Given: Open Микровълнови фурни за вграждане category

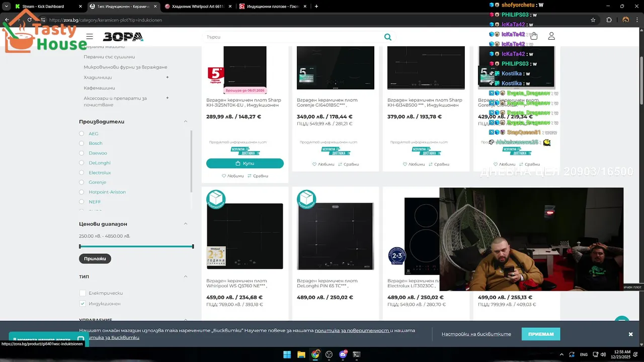Looking at the screenshot, I should pyautogui.click(x=125, y=67).
